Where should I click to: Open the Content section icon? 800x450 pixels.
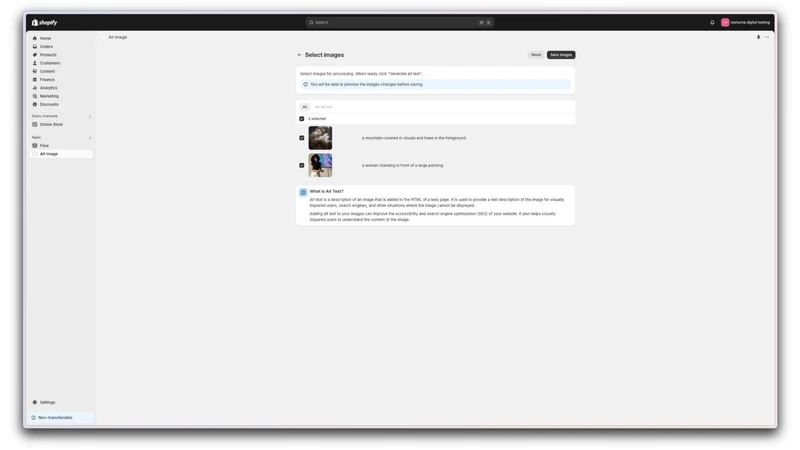tap(35, 71)
